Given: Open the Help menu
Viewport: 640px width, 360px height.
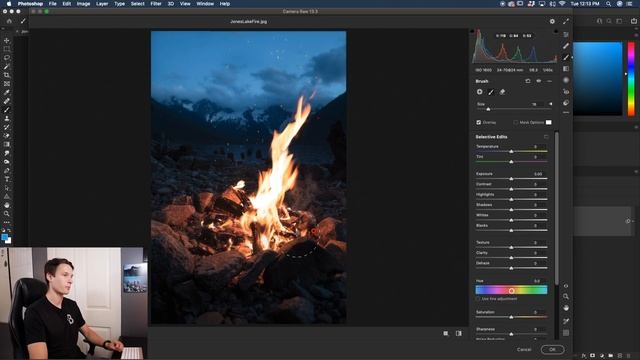Looking at the screenshot, I should [225, 4].
